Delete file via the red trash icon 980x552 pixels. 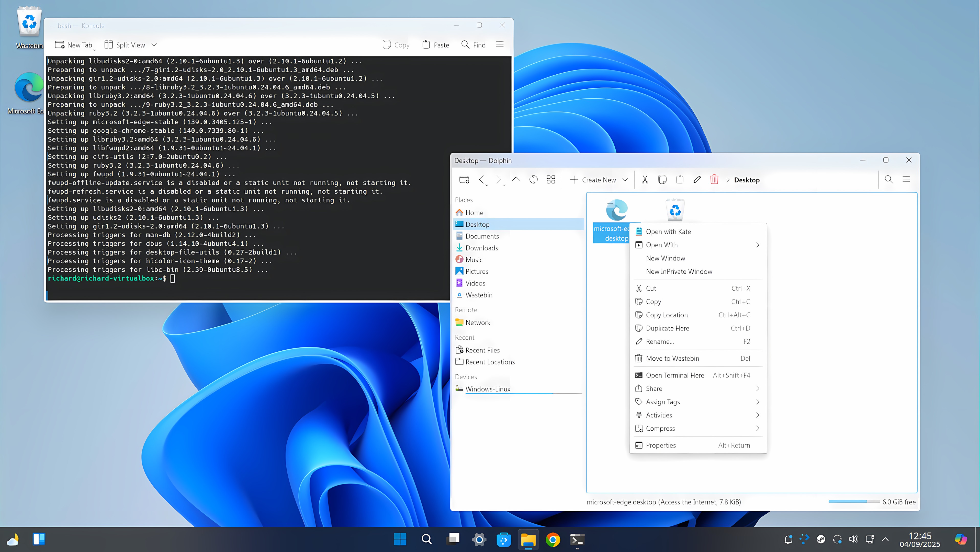click(x=714, y=179)
